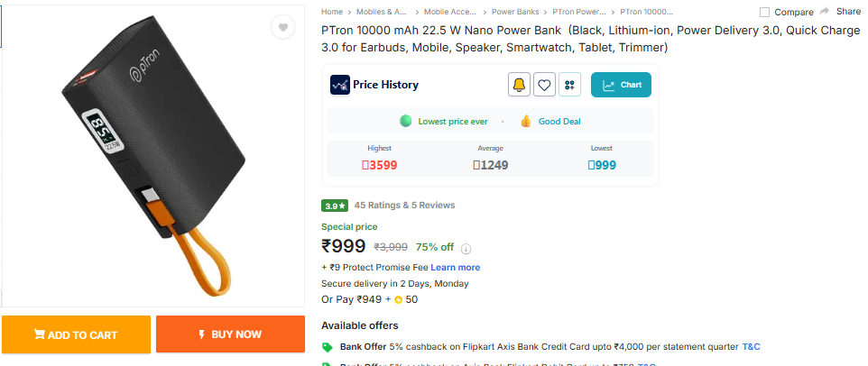This screenshot has width=868, height=366.
Task: Click the heart icon in Price History
Action: [544, 85]
